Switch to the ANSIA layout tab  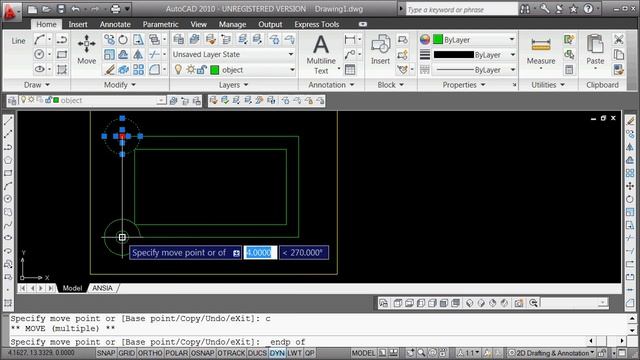pos(102,288)
